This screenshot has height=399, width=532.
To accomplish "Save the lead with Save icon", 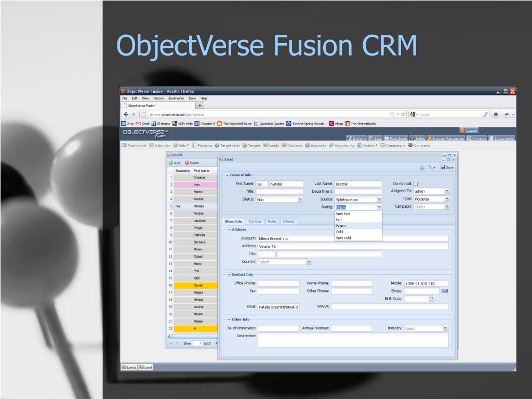I will point(443,167).
